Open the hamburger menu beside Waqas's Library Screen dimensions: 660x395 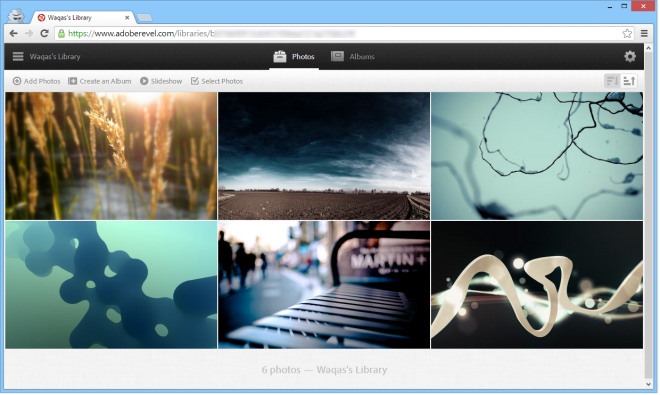pyautogui.click(x=18, y=56)
